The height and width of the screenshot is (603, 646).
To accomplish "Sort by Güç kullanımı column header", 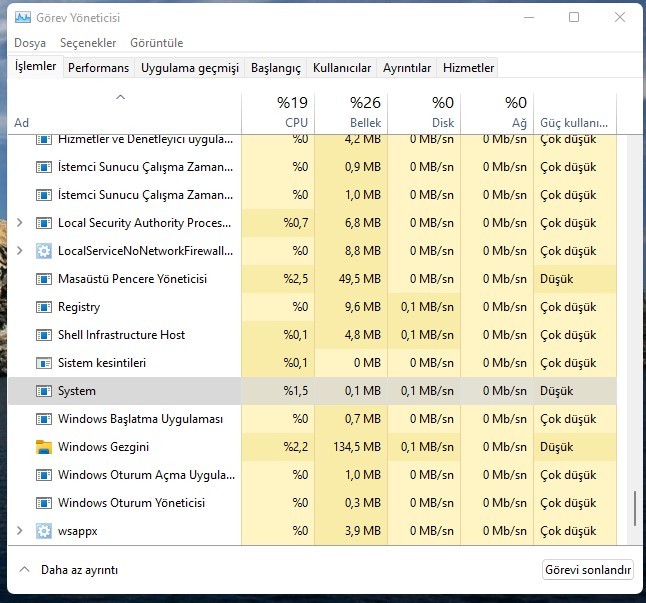I will [575, 113].
